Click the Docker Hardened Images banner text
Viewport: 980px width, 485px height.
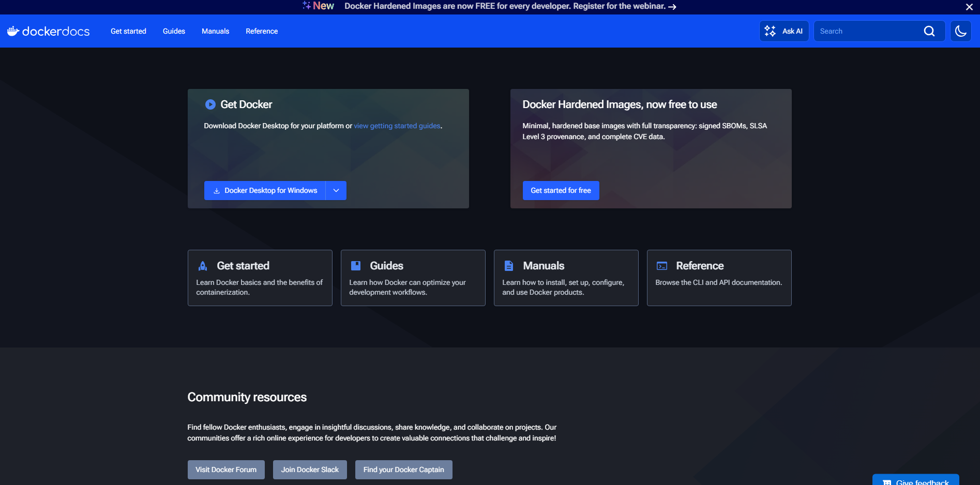click(x=505, y=6)
